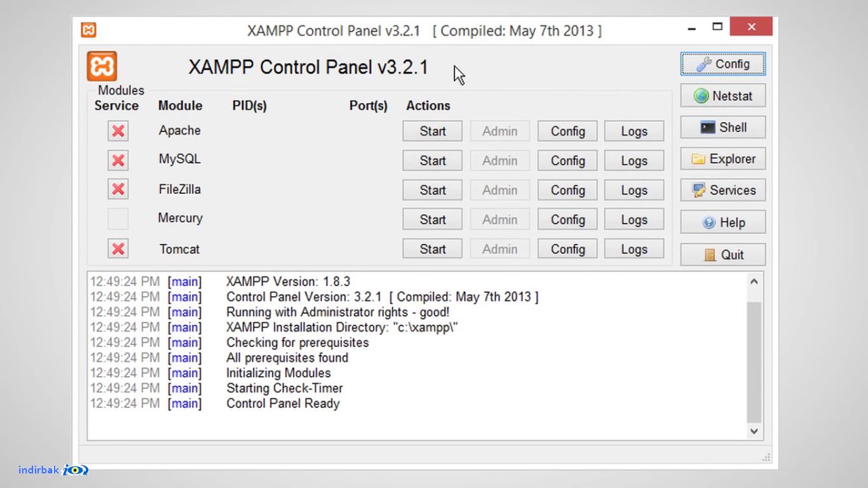
Task: Toggle the Apache service install checkbox
Action: tap(118, 131)
